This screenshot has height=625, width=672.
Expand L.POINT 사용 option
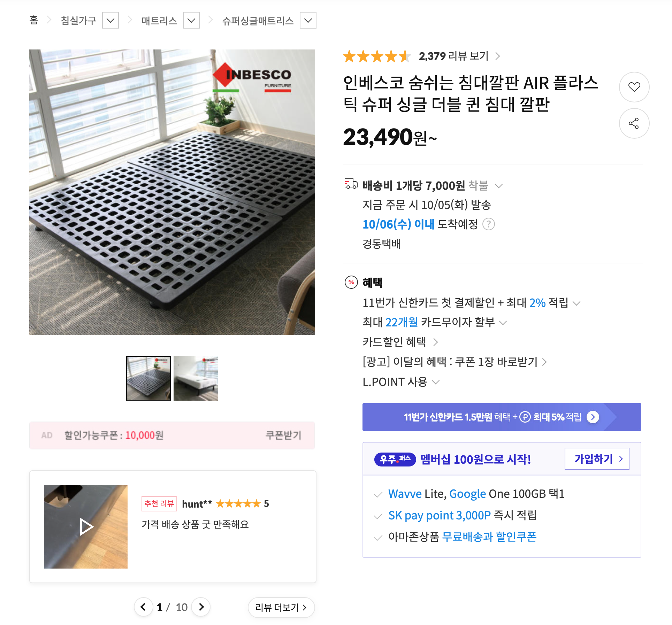tap(436, 382)
